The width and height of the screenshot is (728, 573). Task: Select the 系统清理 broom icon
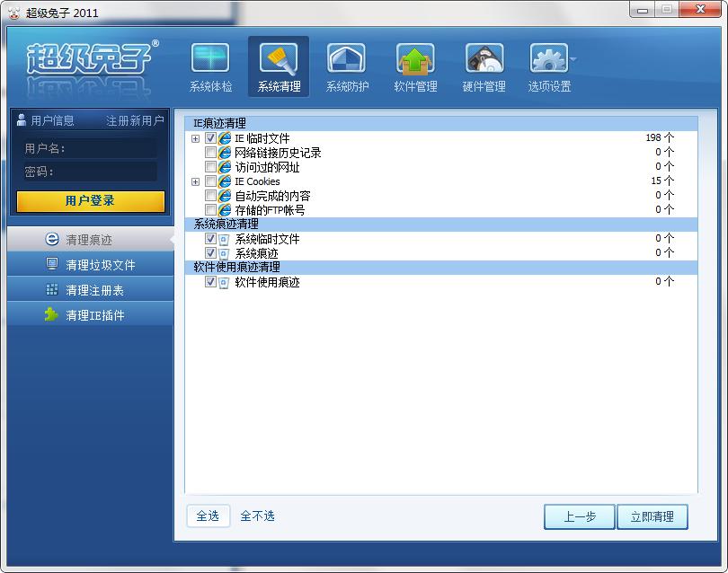coord(279,58)
